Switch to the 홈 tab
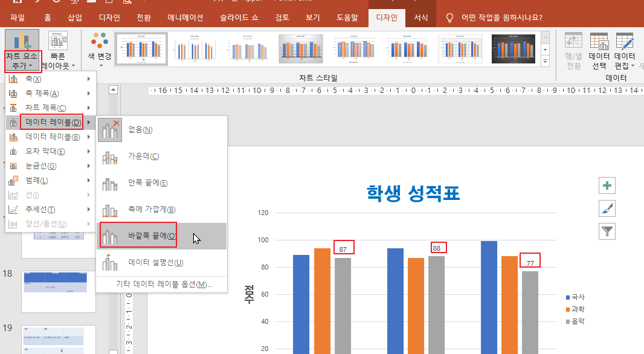The width and height of the screenshot is (644, 354). (48, 18)
